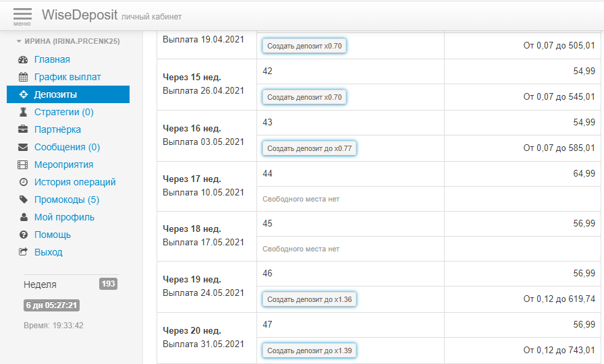This screenshot has height=364, width=604.
Task: Create deposit x0.70 for payout 26.04.2021
Action: click(x=304, y=97)
